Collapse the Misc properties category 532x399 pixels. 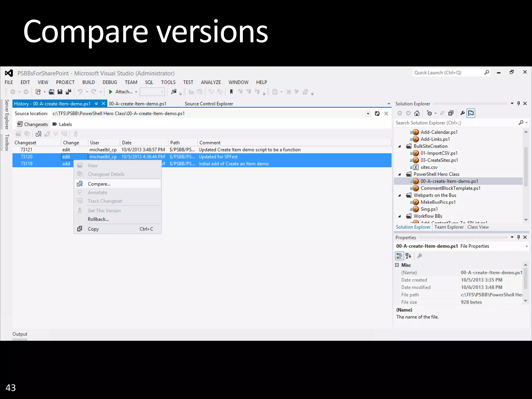click(397, 265)
